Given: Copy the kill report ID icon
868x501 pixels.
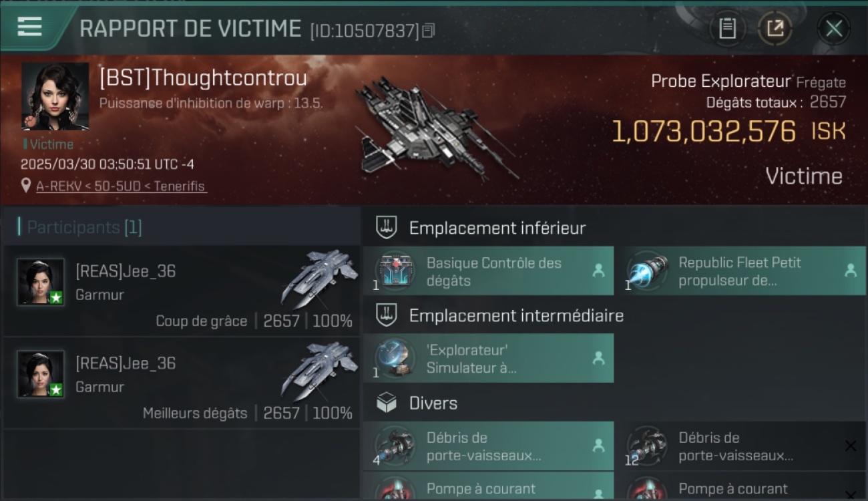Looking at the screenshot, I should [429, 30].
